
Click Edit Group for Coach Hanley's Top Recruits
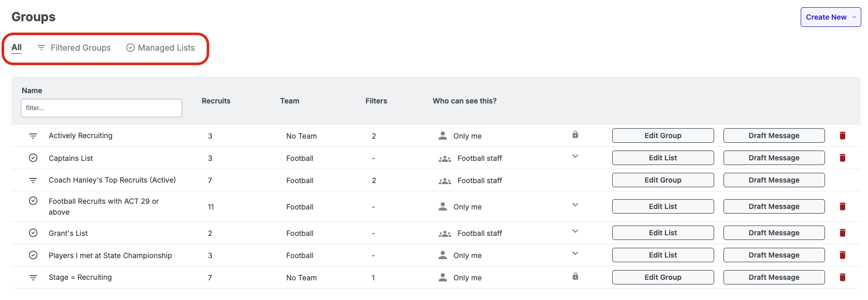(663, 180)
